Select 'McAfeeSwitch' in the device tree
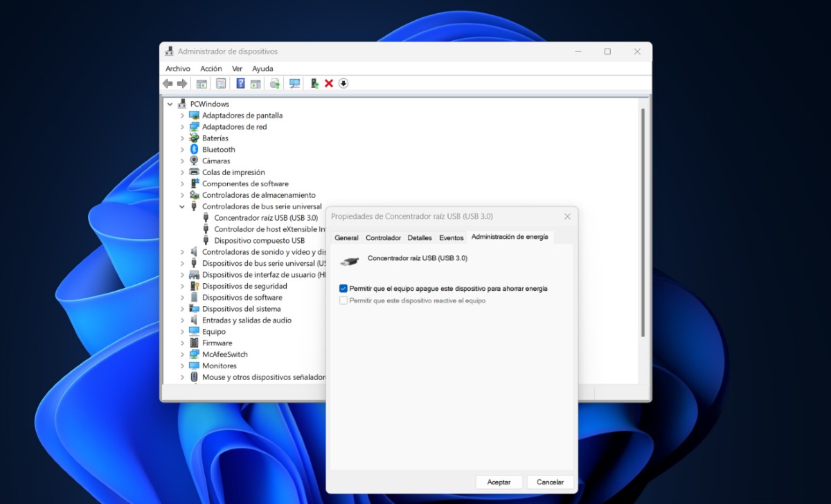Viewport: 831px width, 504px height. 225,354
